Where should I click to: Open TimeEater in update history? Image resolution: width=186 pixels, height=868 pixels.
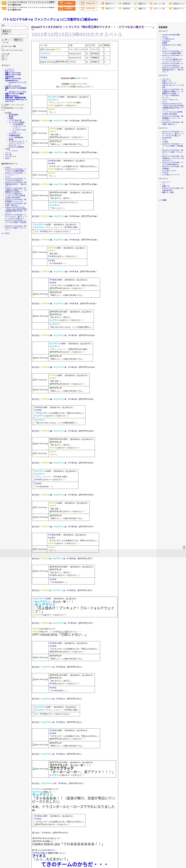tap(166, 41)
